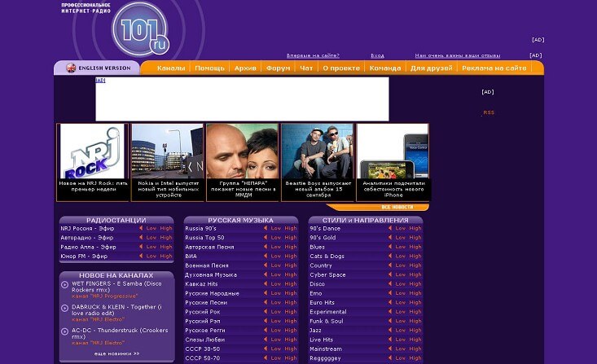Screen dimensions: 597x364
Task: Click speaker icon in Russia Top 50 row
Action: click(x=266, y=237)
